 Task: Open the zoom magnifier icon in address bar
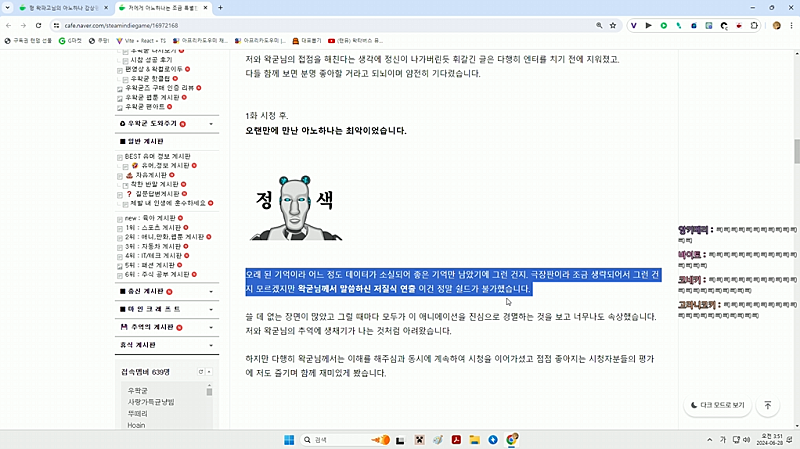[x=599, y=26]
